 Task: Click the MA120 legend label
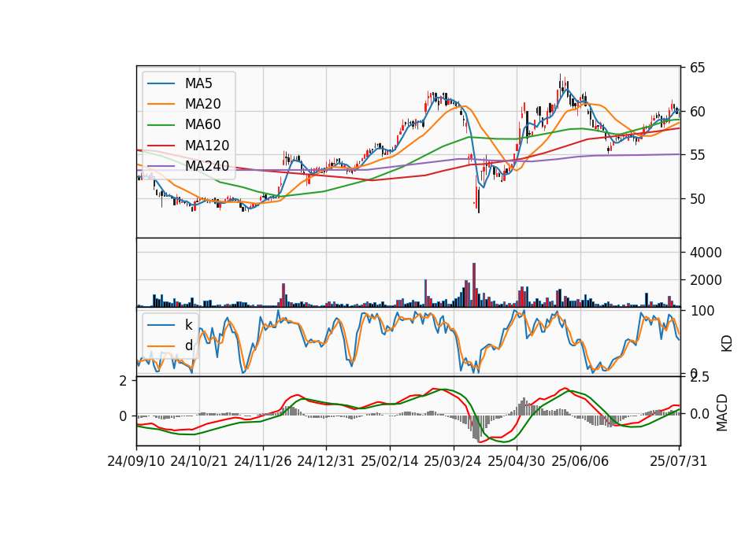(207, 146)
